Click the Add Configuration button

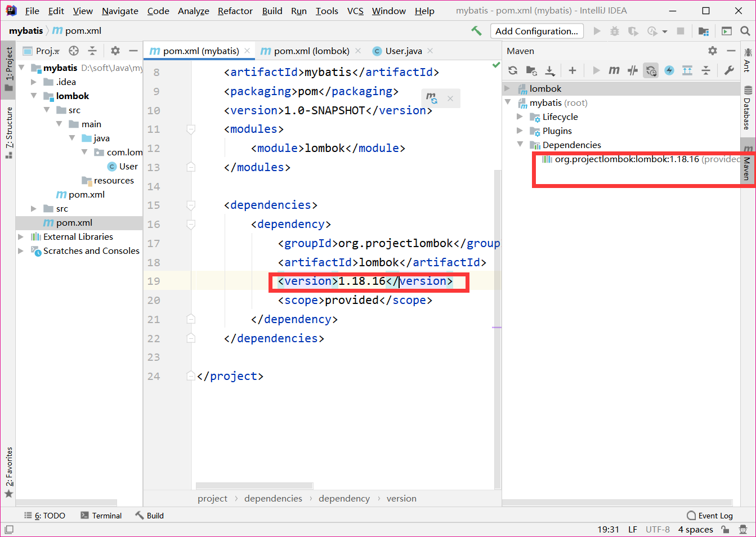(x=536, y=31)
